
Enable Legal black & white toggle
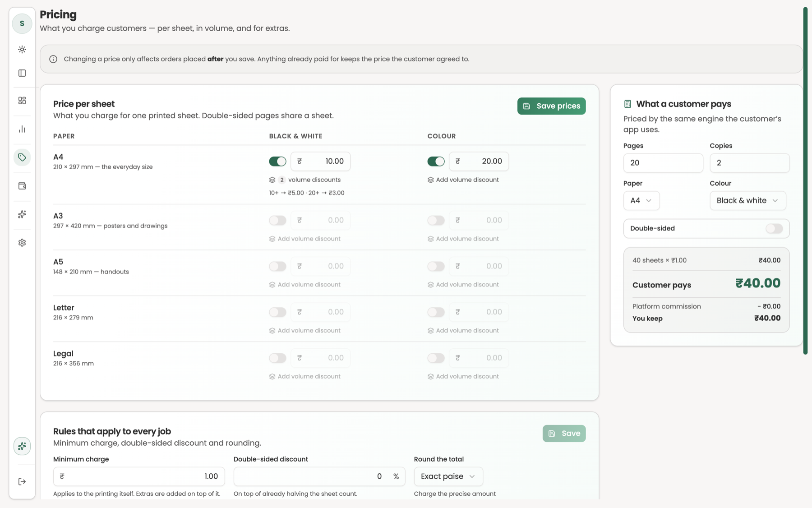coord(277,358)
